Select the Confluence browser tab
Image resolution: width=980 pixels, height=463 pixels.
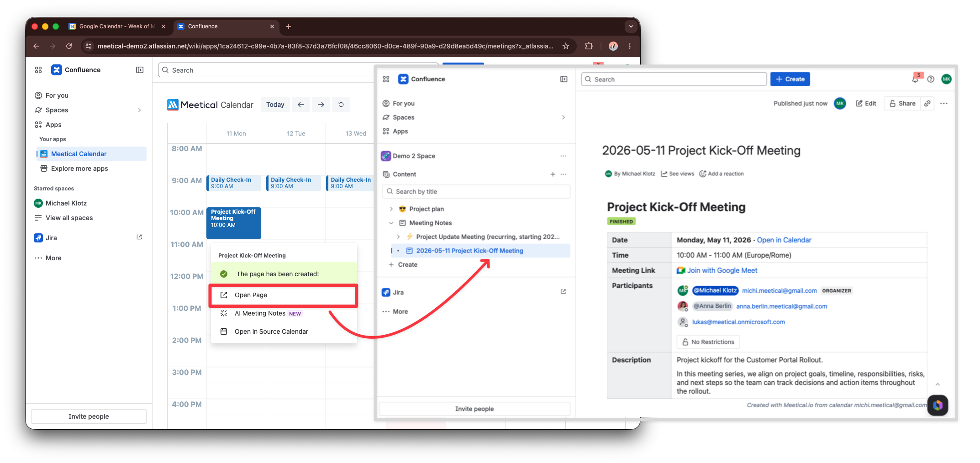pos(226,26)
